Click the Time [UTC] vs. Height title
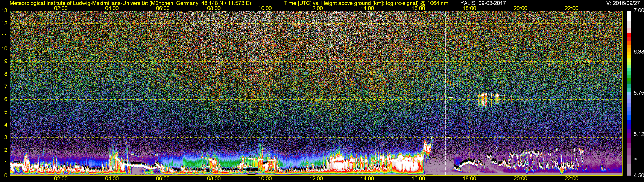The width and height of the screenshot is (644, 182). tap(366, 3)
